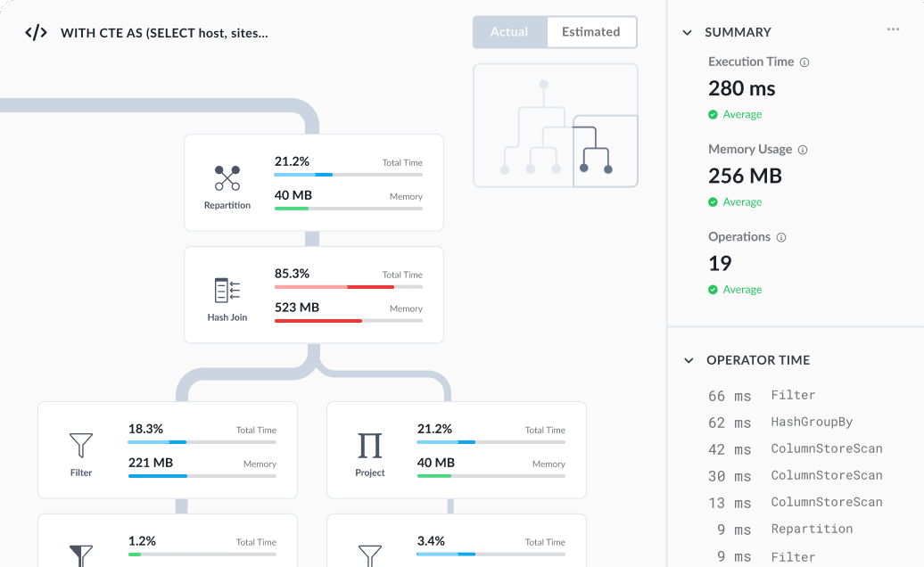Select 42 ms ColumnStoreScan row
The image size is (924, 567).
click(796, 448)
